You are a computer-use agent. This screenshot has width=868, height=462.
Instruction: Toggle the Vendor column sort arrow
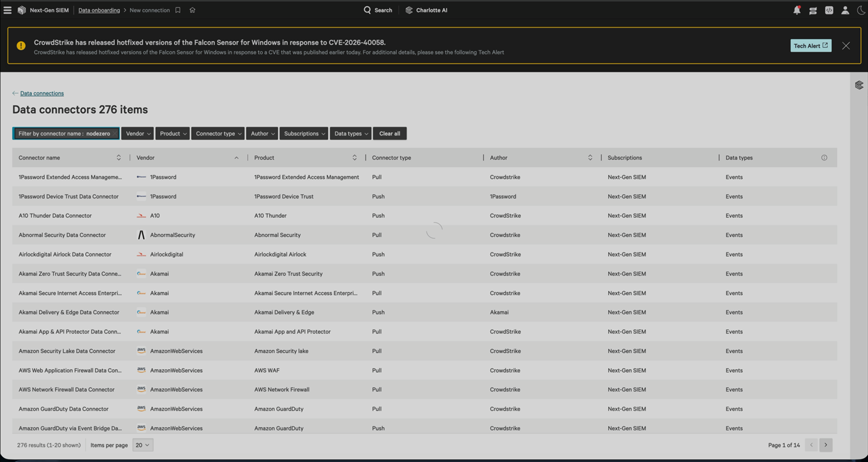(236, 157)
